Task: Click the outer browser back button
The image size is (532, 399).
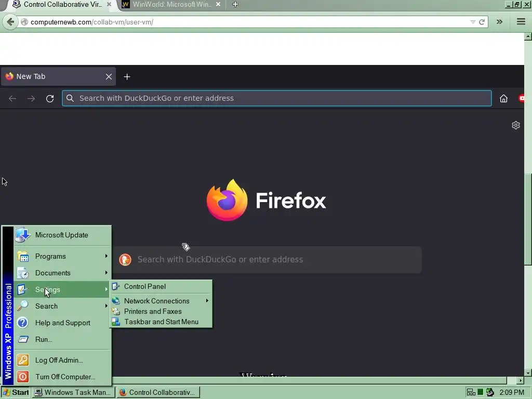Action: (x=10, y=22)
